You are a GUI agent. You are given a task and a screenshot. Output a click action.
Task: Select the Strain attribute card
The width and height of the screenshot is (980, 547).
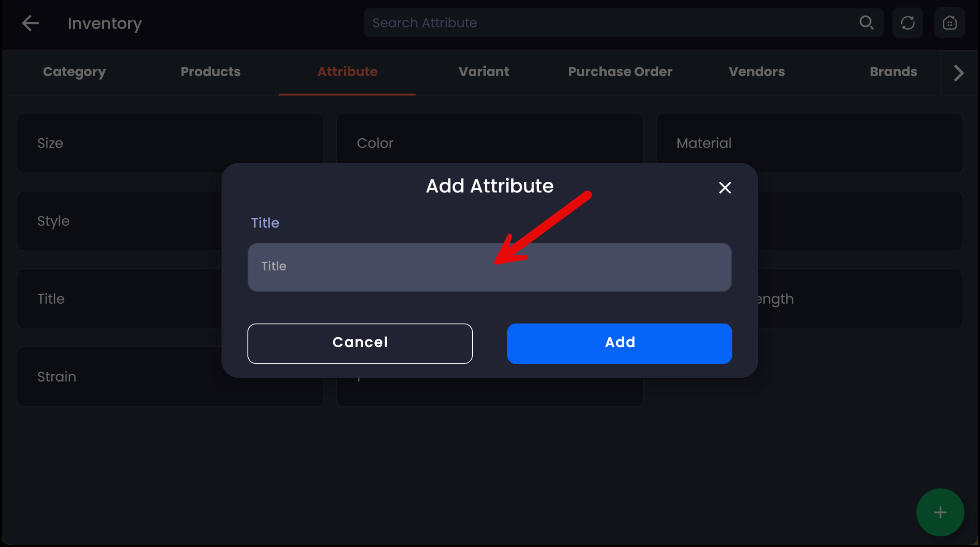coord(120,377)
